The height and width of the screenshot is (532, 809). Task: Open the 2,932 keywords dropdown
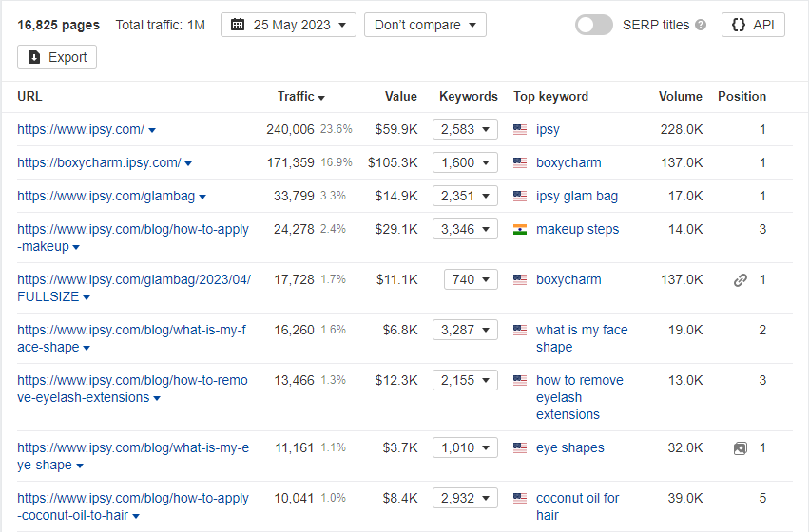pyautogui.click(x=465, y=498)
